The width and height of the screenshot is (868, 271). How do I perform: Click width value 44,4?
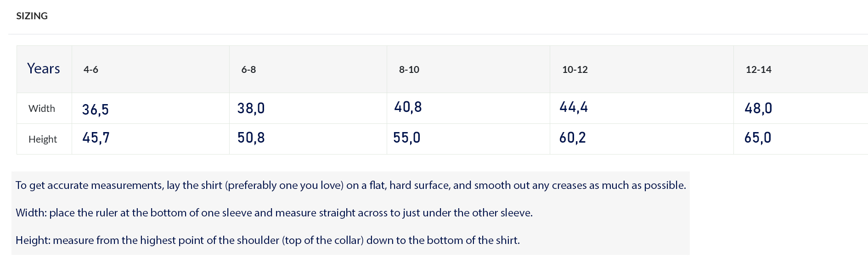tap(574, 107)
